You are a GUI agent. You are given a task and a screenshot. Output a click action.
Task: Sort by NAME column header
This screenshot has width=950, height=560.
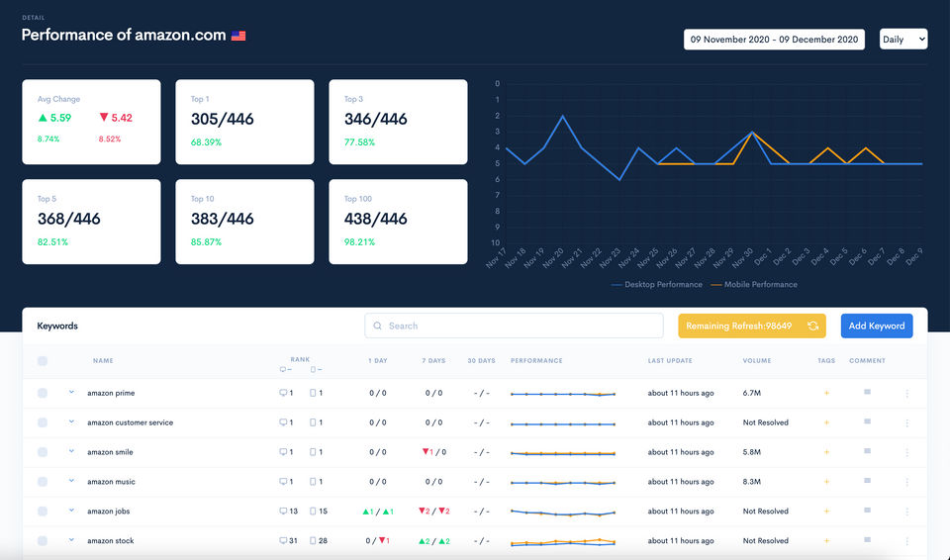click(x=103, y=361)
